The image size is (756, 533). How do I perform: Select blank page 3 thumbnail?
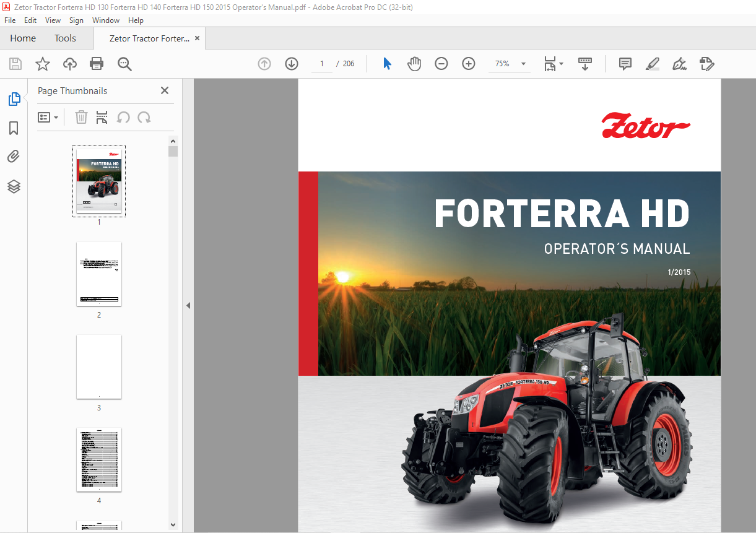[99, 366]
